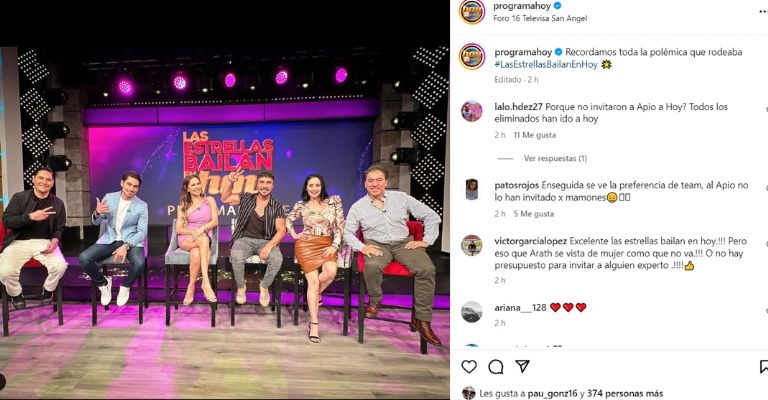
Task: View 5 Me gusta on patosrojos comment
Action: pyautogui.click(x=534, y=213)
